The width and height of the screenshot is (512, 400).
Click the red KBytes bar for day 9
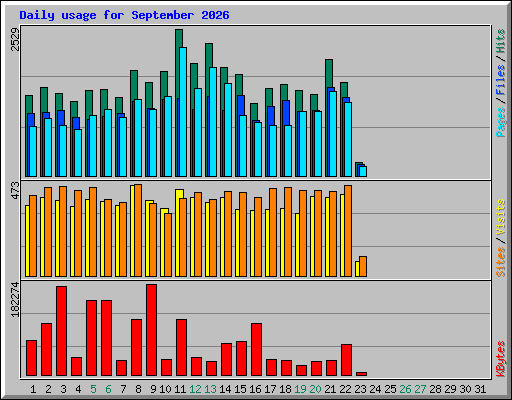tap(151, 330)
